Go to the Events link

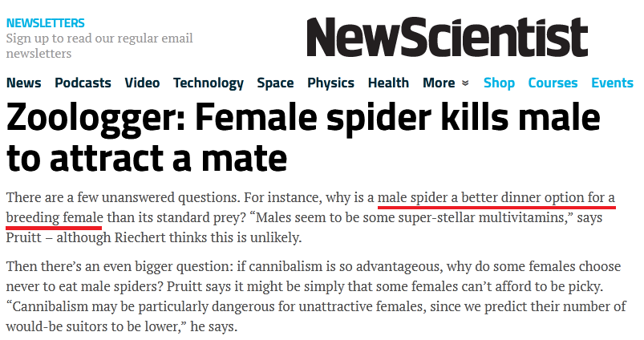point(612,83)
